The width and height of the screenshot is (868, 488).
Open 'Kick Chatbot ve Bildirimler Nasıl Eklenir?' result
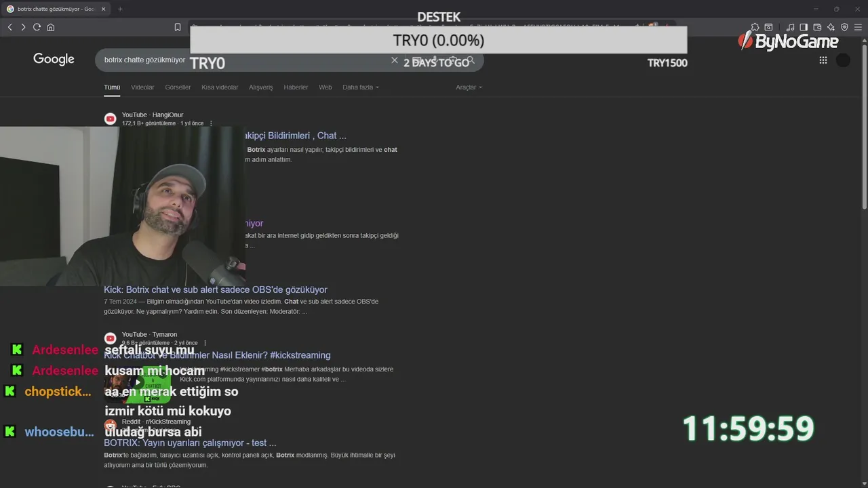217,355
